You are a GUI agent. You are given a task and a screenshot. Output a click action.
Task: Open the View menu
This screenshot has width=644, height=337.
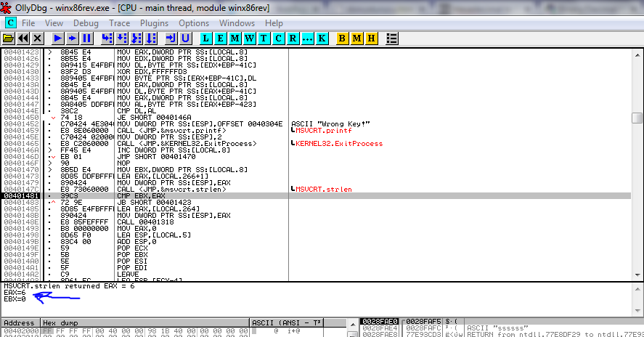[54, 23]
